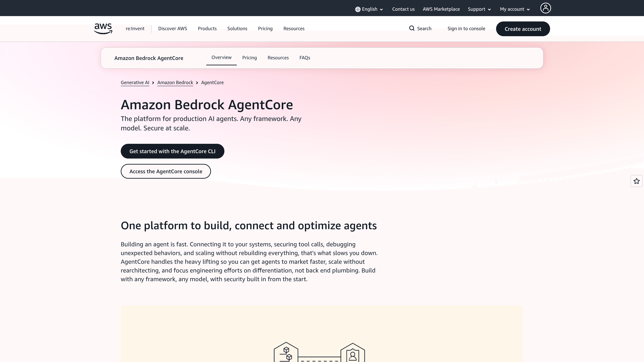
Task: Open AWS Marketplace link
Action: (x=441, y=9)
